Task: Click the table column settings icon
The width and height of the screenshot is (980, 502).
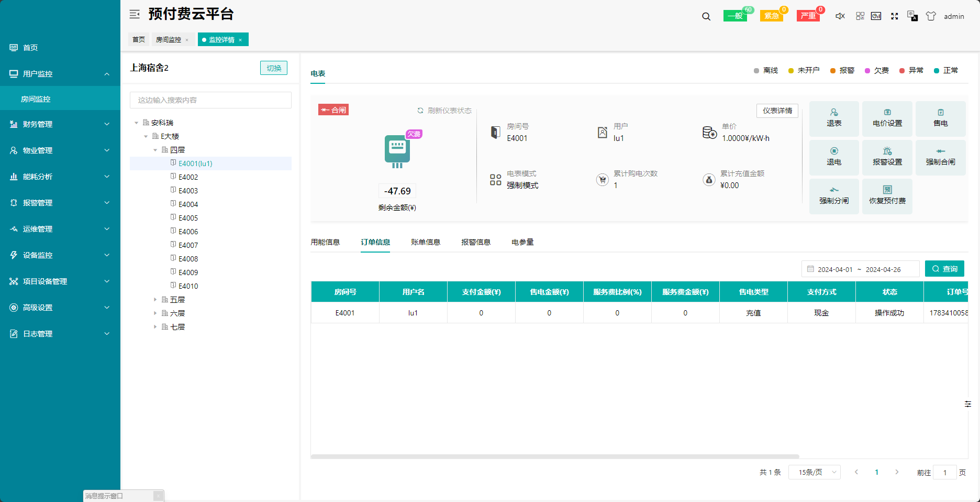Action: click(968, 404)
